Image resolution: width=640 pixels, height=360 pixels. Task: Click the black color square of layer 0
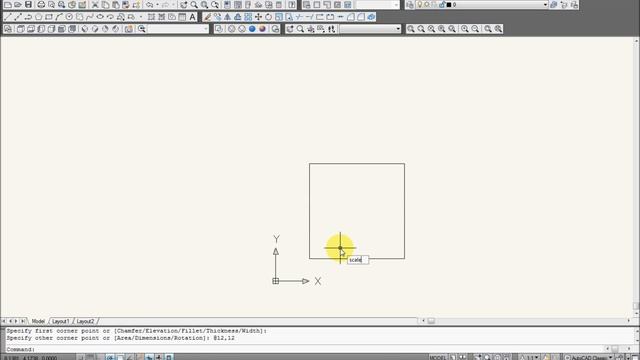449,5
